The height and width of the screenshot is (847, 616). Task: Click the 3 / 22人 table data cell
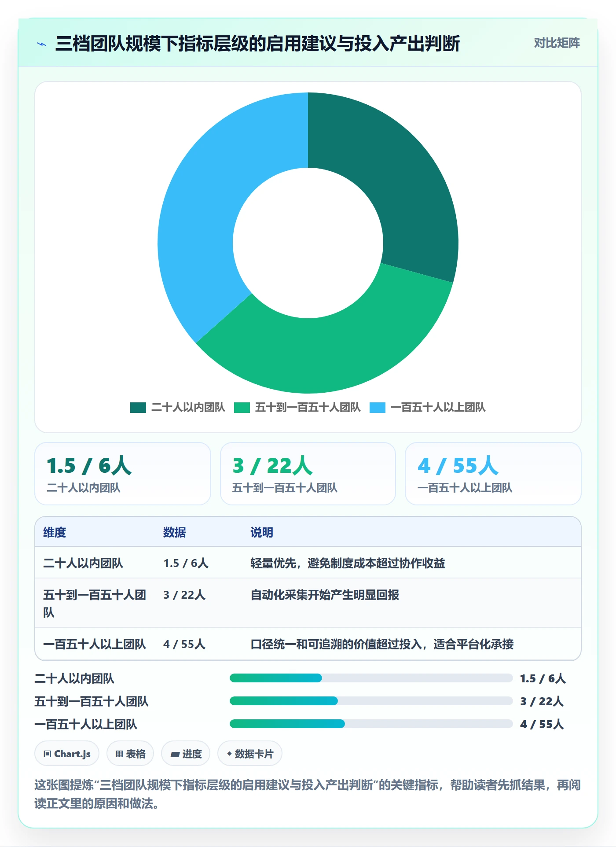pos(184,595)
